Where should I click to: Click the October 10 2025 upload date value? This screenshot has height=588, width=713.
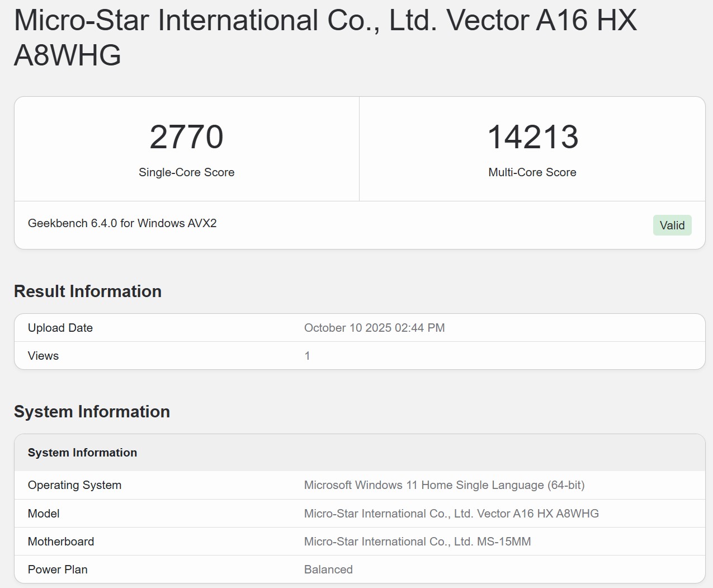click(x=374, y=328)
